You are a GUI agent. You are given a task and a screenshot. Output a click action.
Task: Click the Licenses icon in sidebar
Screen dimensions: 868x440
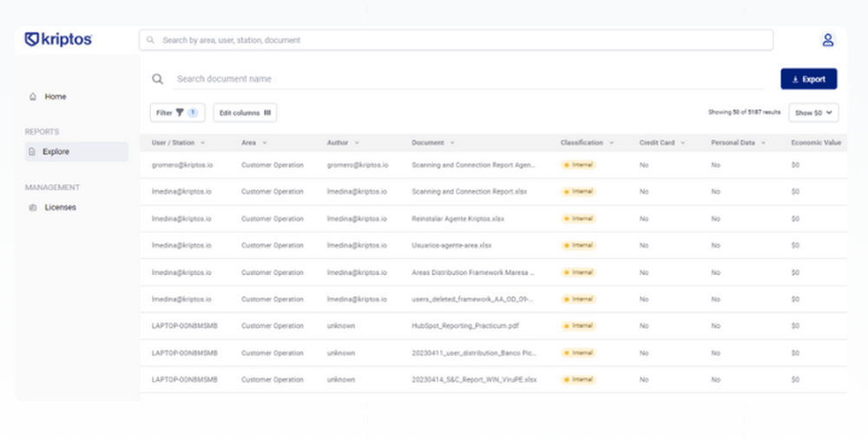click(33, 207)
